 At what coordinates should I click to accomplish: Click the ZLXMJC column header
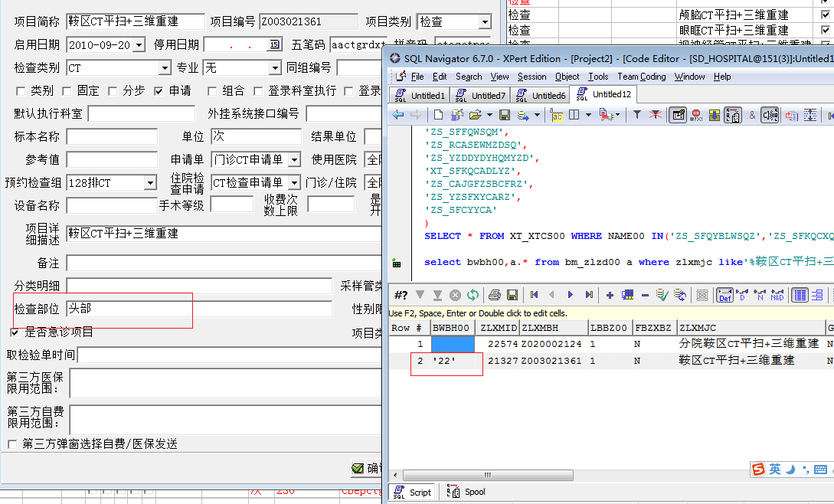pos(751,328)
